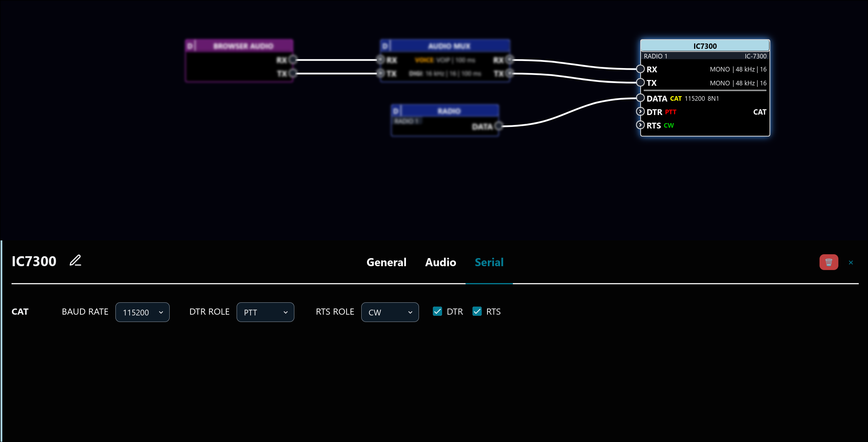The height and width of the screenshot is (442, 868).
Task: Click the "CAT" section label in the Serial settings
Action: [20, 312]
